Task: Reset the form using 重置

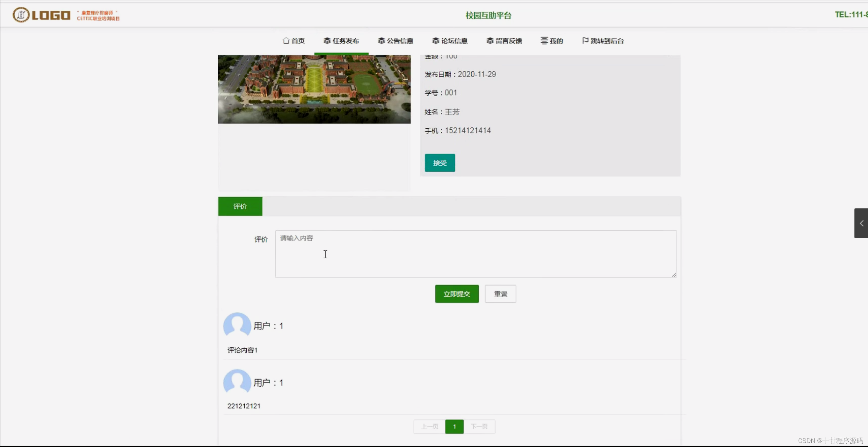Action: [x=500, y=294]
